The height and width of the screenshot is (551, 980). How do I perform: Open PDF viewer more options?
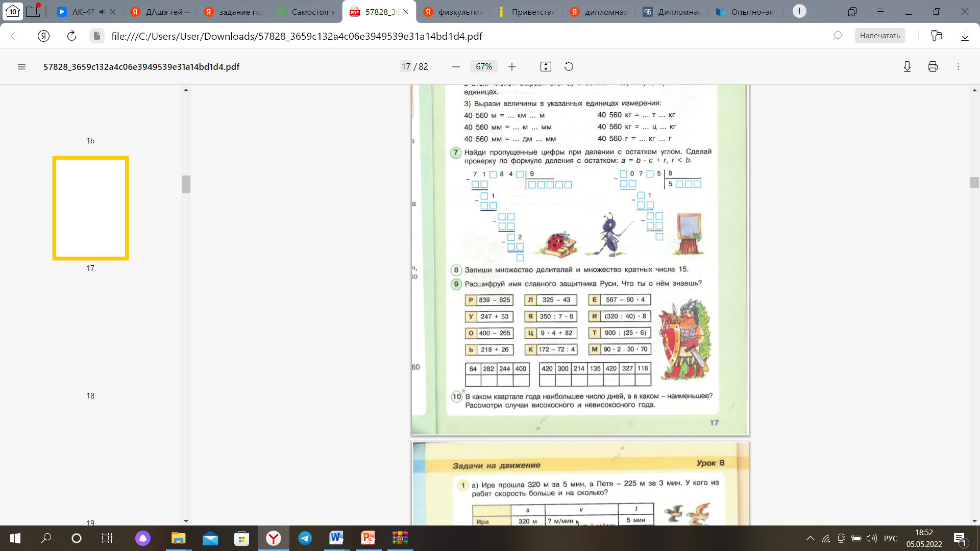click(958, 67)
